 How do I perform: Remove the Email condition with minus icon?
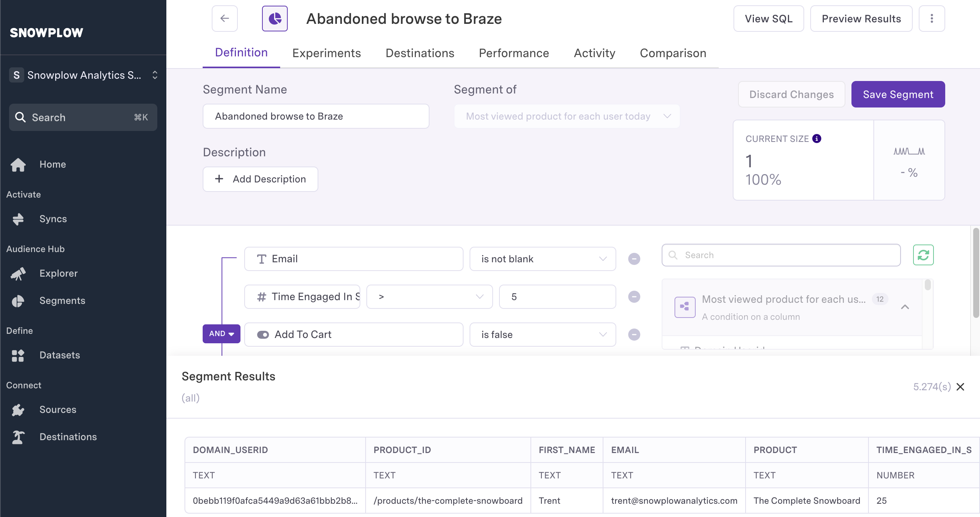[634, 259]
